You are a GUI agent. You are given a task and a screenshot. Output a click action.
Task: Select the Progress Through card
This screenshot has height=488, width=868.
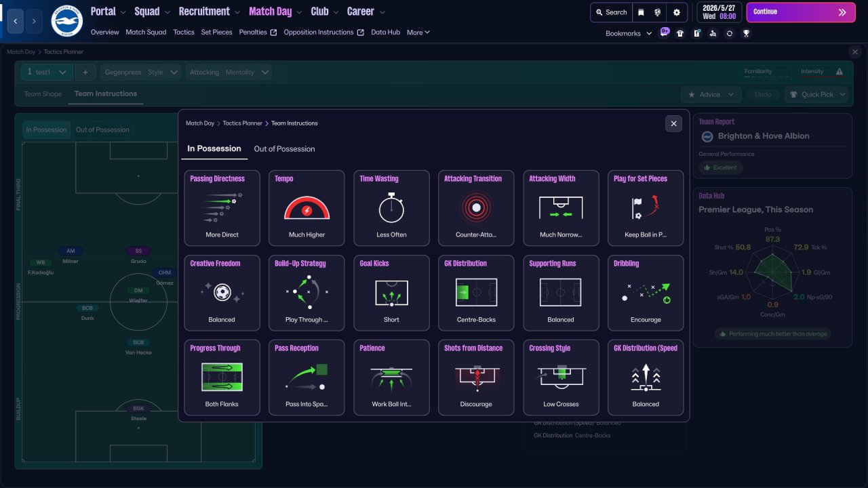coord(222,378)
